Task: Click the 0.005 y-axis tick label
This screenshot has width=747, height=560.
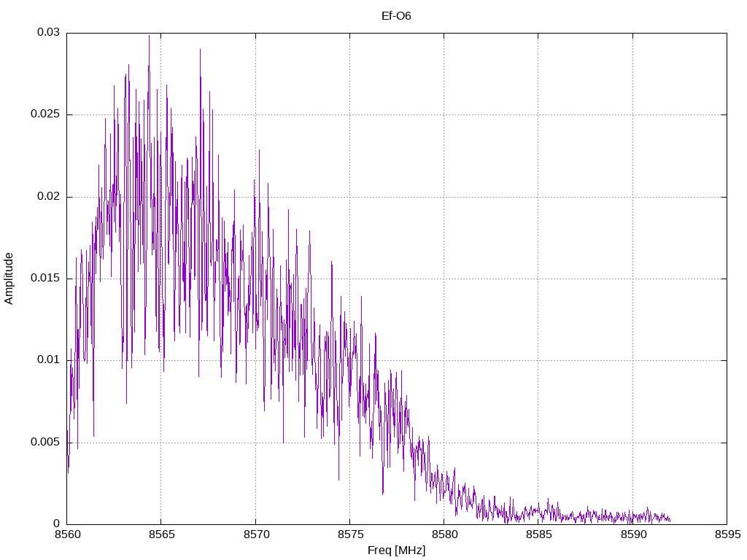Action: tap(45, 442)
